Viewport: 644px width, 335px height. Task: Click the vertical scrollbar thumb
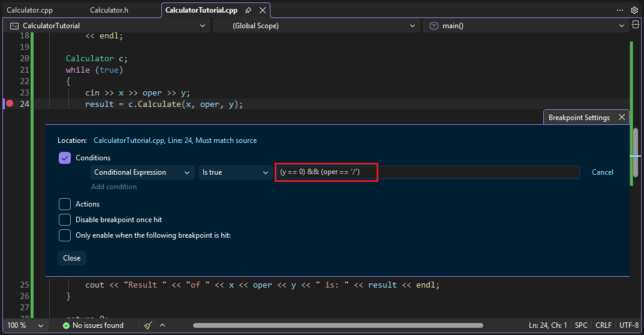click(636, 152)
